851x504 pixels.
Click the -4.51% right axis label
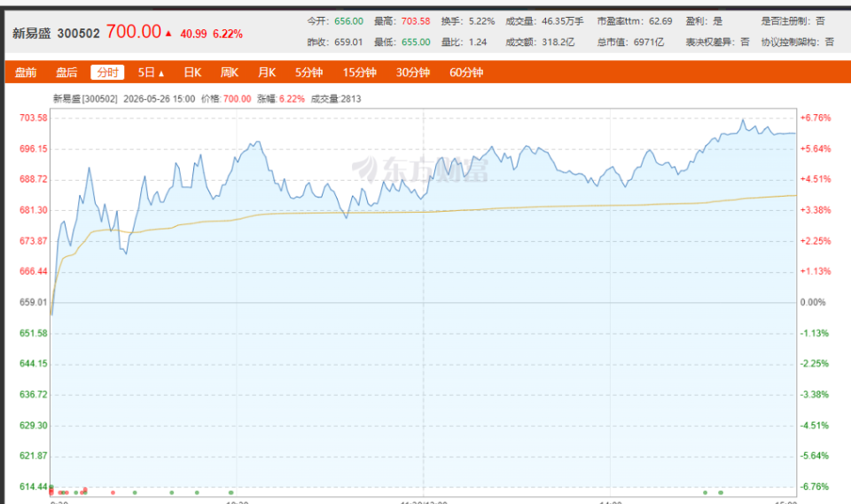click(814, 425)
